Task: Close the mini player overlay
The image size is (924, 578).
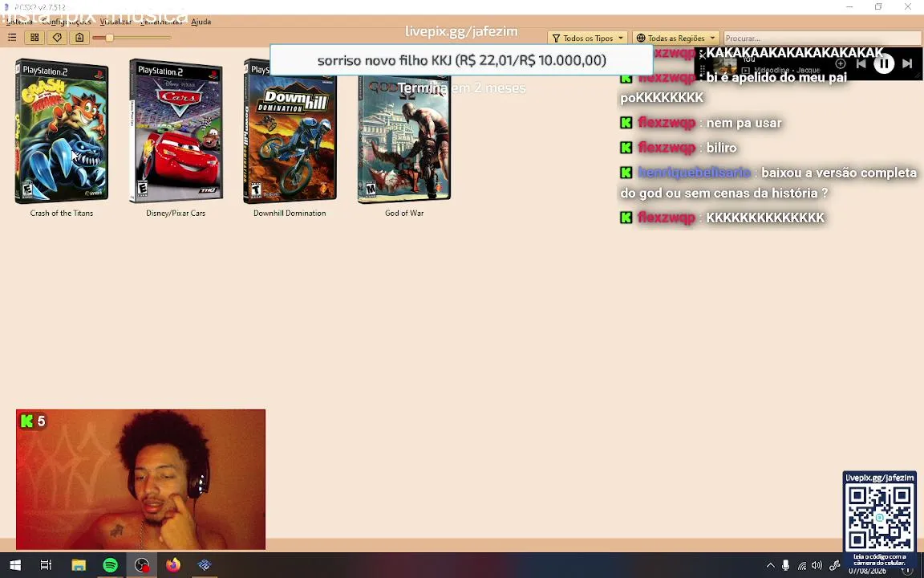Action: tap(703, 56)
